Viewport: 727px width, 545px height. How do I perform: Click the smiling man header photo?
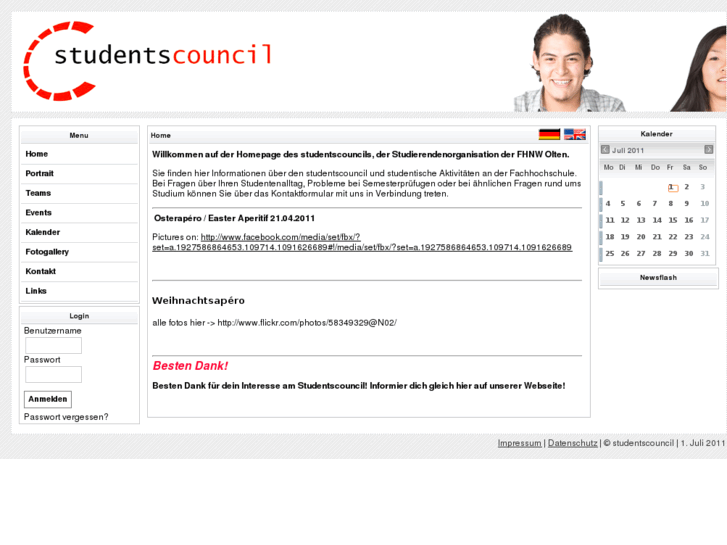(x=570, y=63)
